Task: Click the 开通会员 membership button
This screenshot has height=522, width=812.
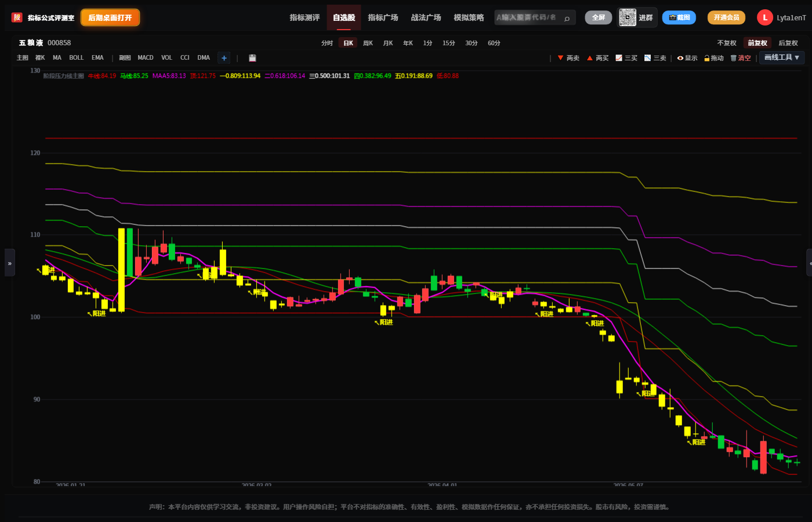Action: tap(726, 17)
